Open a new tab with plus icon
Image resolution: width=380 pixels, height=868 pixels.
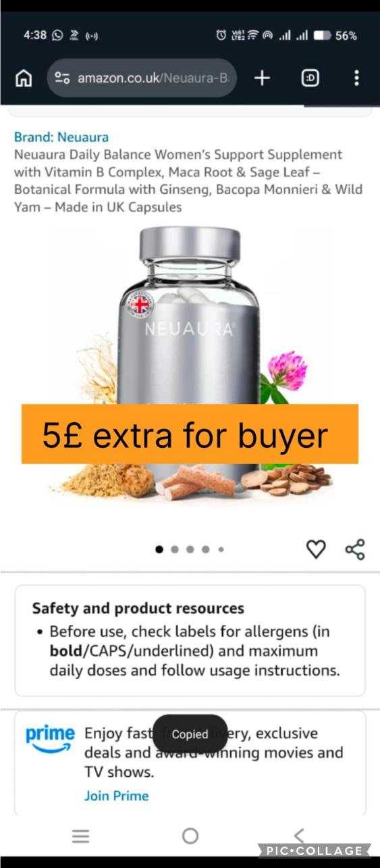tap(262, 78)
